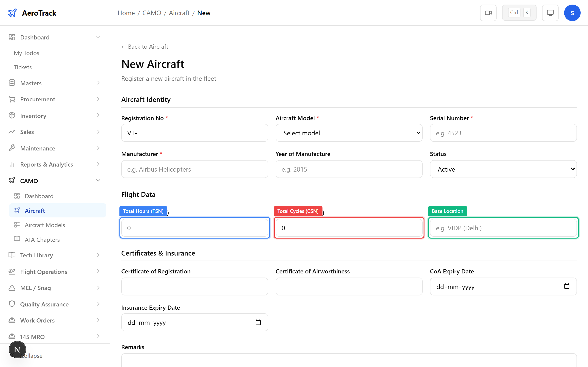Switch to the Aircraft Models sidebar entry

(45, 225)
